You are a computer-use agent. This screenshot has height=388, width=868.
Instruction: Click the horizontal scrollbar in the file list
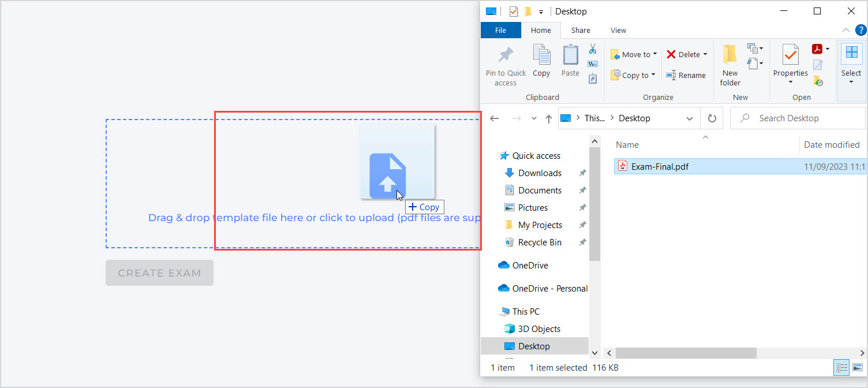[686, 353]
